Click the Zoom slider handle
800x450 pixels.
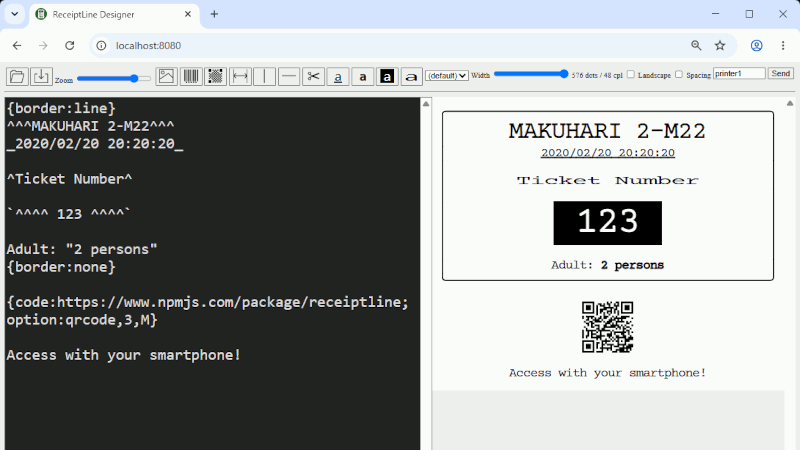(134, 79)
